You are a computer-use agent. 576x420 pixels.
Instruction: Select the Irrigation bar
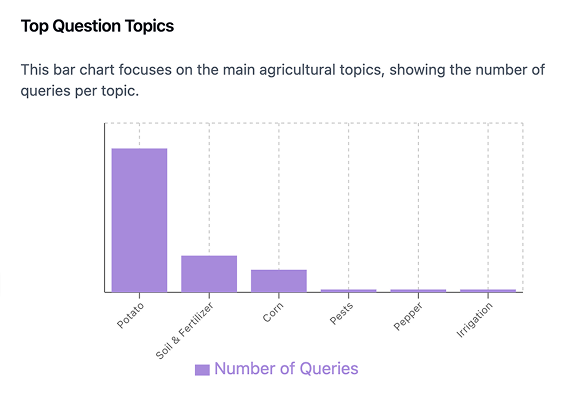[x=488, y=291]
